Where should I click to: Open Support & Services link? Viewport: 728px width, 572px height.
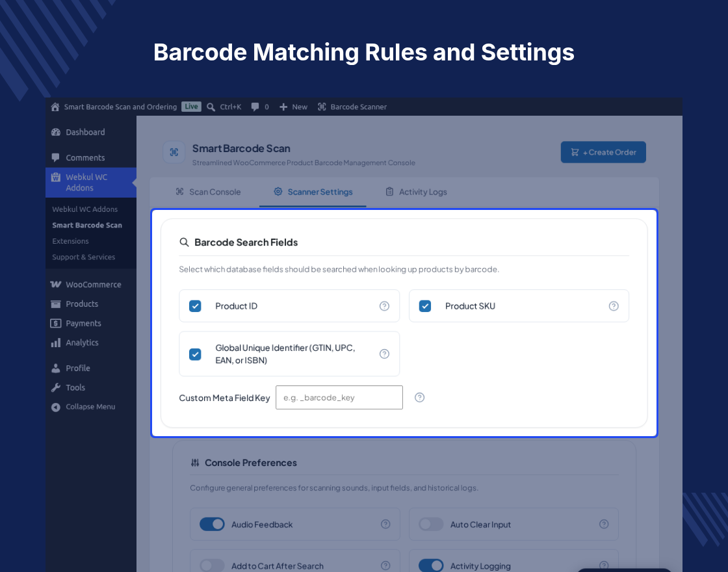coord(84,257)
